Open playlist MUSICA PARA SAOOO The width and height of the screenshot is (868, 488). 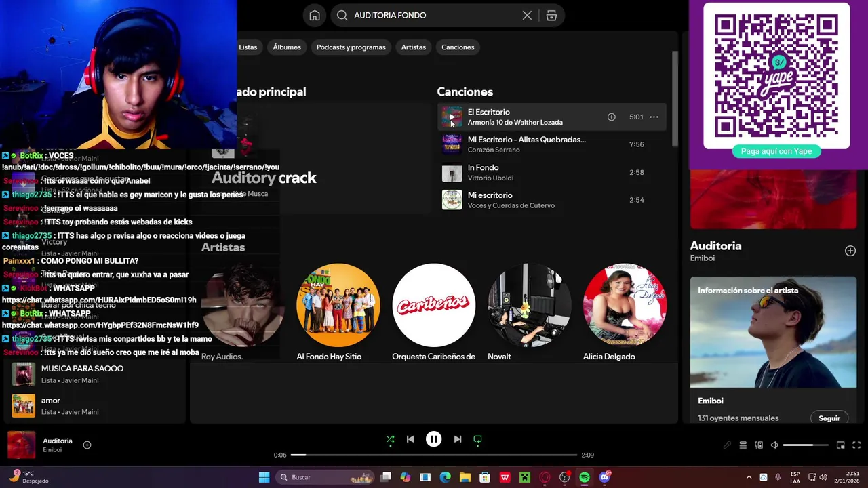[x=95, y=373]
